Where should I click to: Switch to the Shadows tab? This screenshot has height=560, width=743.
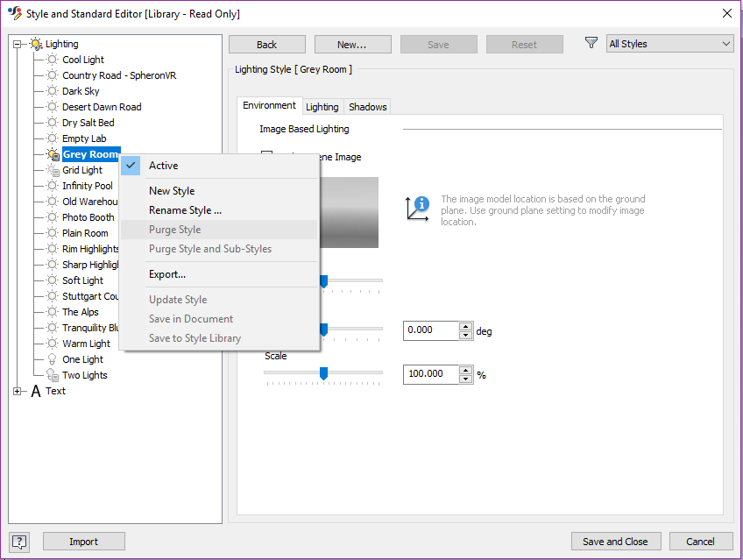367,105
